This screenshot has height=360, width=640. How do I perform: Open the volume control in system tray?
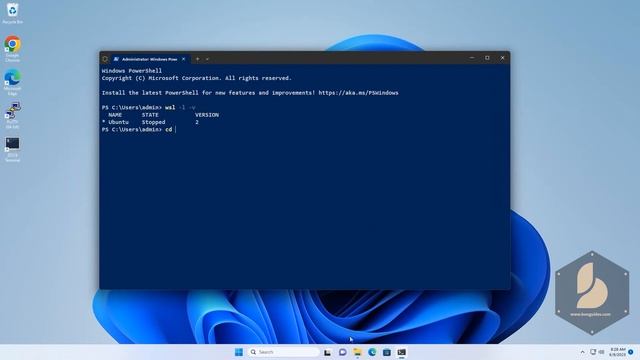point(601,352)
